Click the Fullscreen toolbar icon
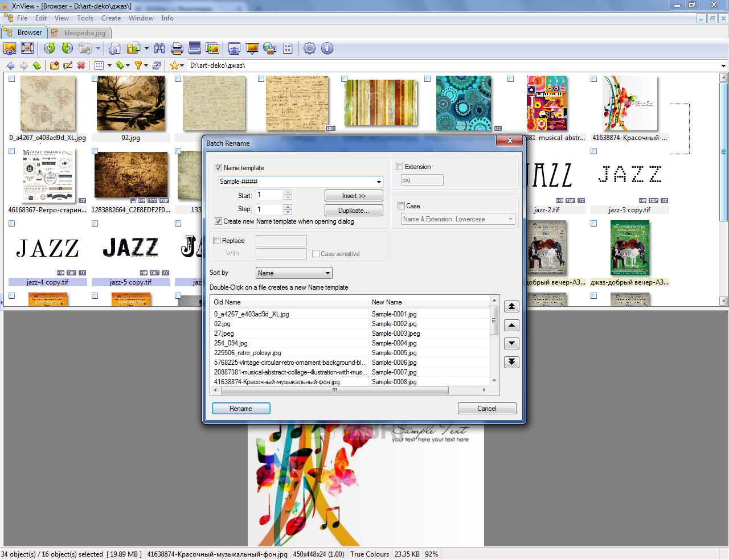 (27, 48)
